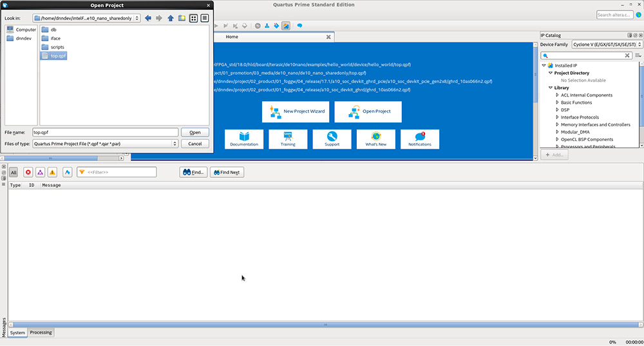Collapse Installed IP tree node

coord(544,65)
